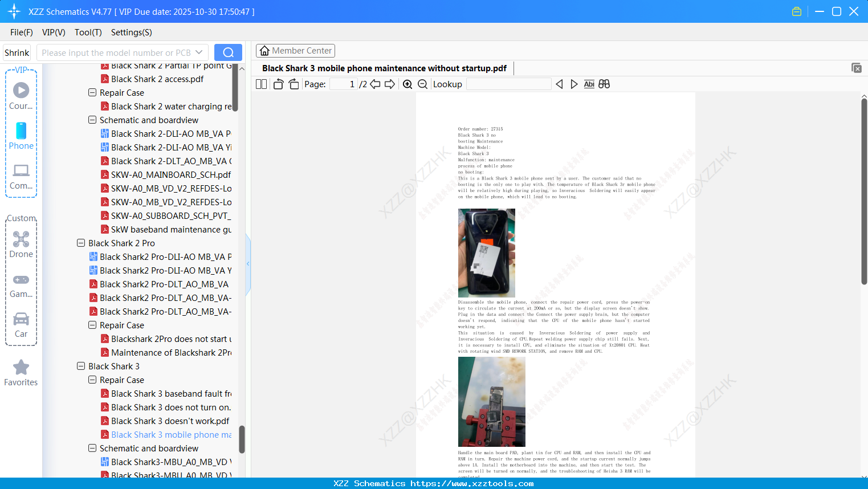This screenshot has width=868, height=489.
Task: Open the Member Center
Action: (295, 50)
